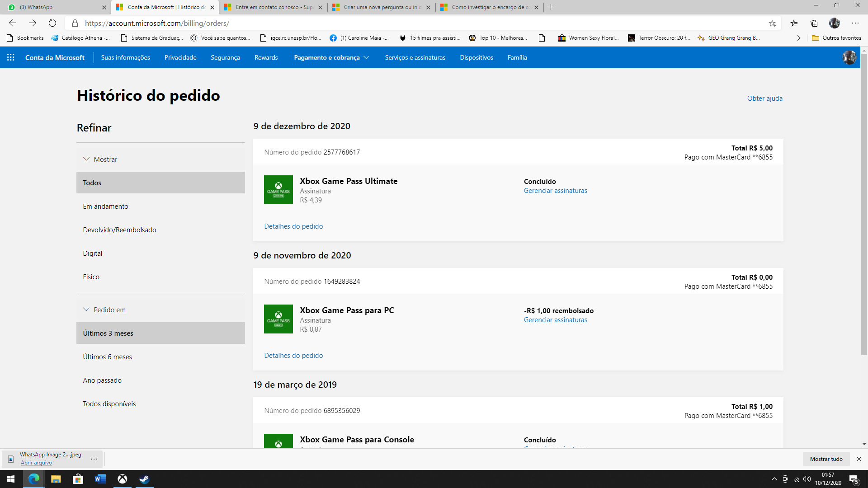Open File Explorer from taskbar
868x488 pixels.
[x=56, y=479]
